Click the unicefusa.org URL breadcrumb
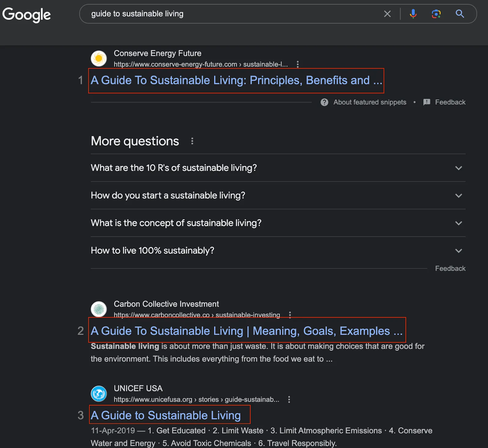The height and width of the screenshot is (448, 488). [x=196, y=400]
